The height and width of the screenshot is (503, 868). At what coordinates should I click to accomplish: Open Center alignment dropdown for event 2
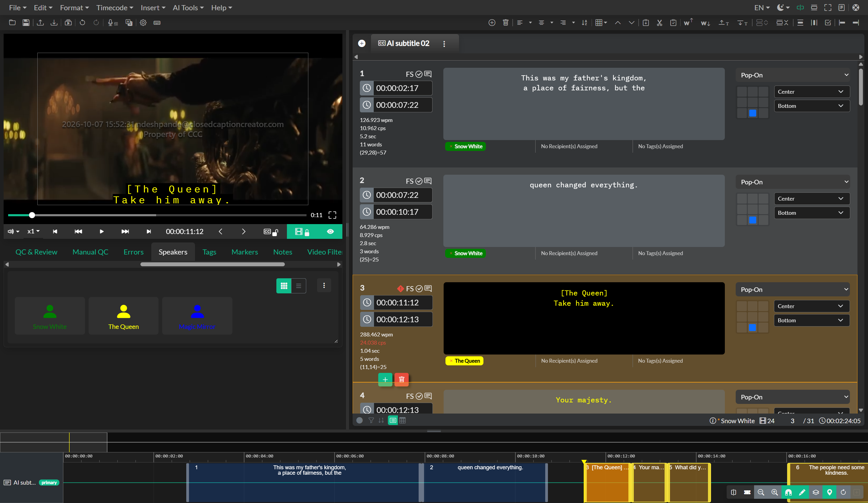click(812, 199)
